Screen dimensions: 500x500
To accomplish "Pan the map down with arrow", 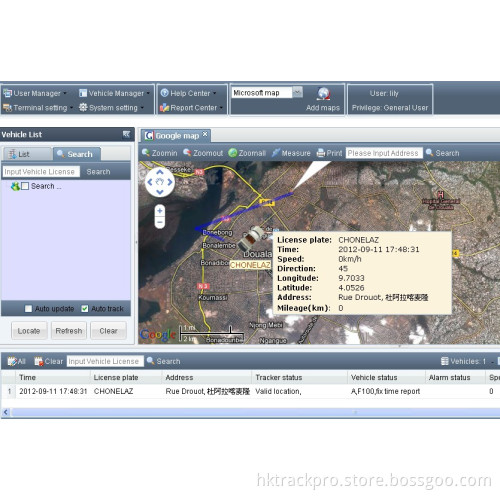I will [160, 192].
